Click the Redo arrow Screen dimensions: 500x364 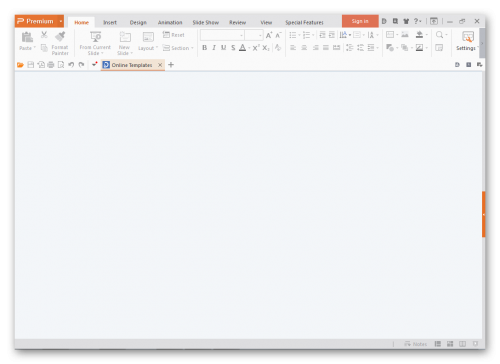[x=81, y=65]
